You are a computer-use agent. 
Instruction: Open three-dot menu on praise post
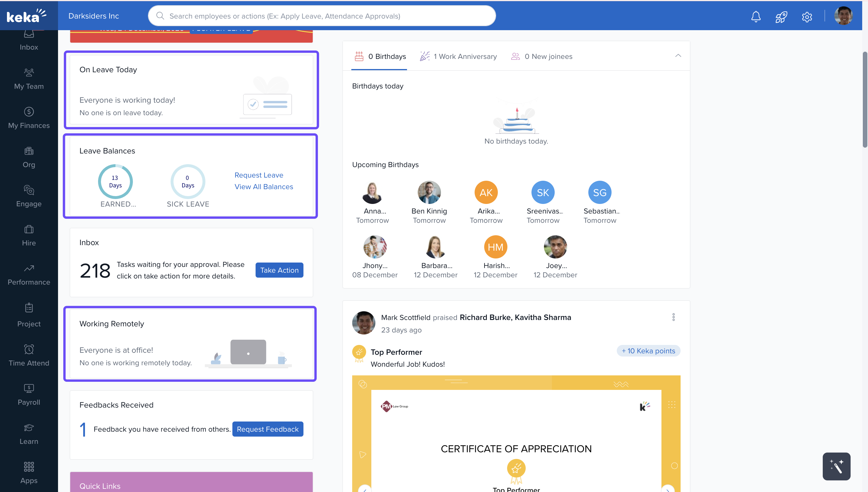673,317
